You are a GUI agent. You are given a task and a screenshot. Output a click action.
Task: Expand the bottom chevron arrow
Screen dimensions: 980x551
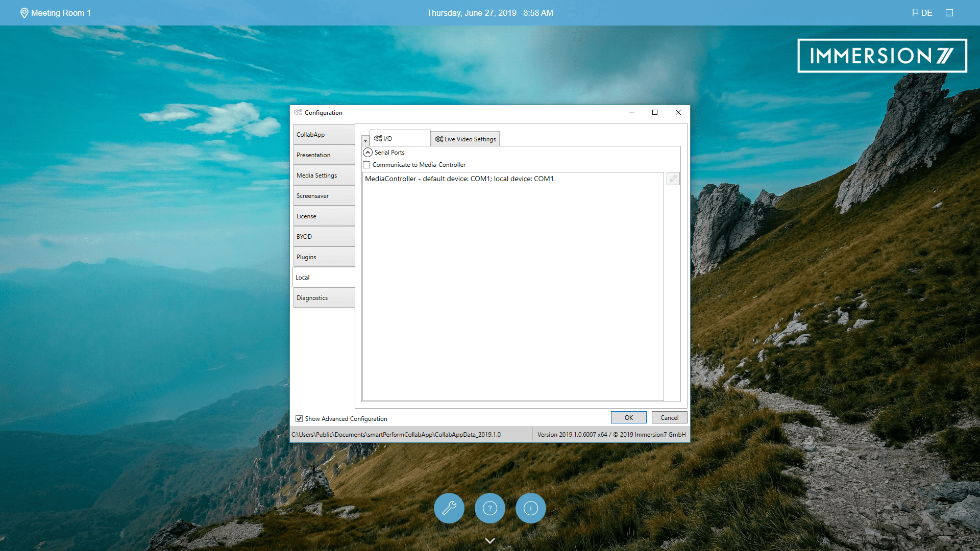[x=489, y=540]
